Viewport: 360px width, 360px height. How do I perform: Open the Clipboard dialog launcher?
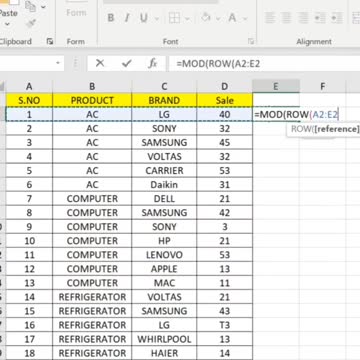coord(50,41)
